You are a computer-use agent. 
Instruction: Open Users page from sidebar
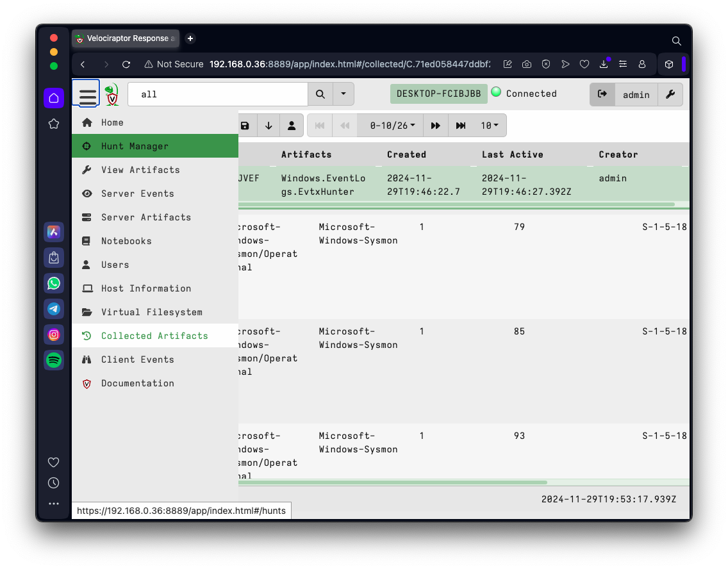tap(155, 265)
